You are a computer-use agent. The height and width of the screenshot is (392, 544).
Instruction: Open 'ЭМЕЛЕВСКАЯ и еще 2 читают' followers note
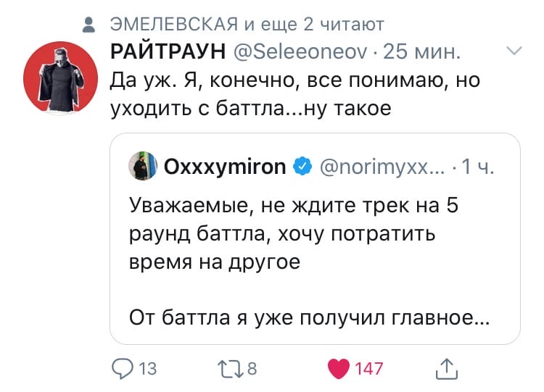[247, 27]
